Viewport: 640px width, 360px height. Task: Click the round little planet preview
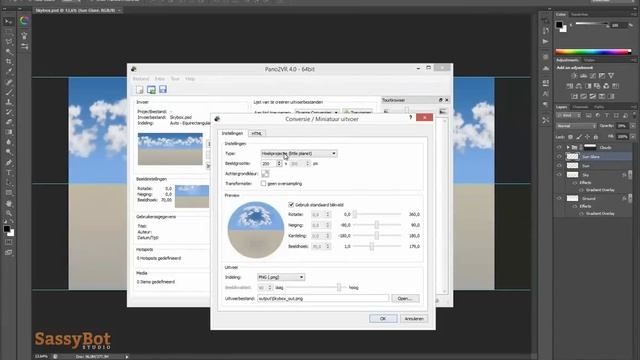pos(256,230)
